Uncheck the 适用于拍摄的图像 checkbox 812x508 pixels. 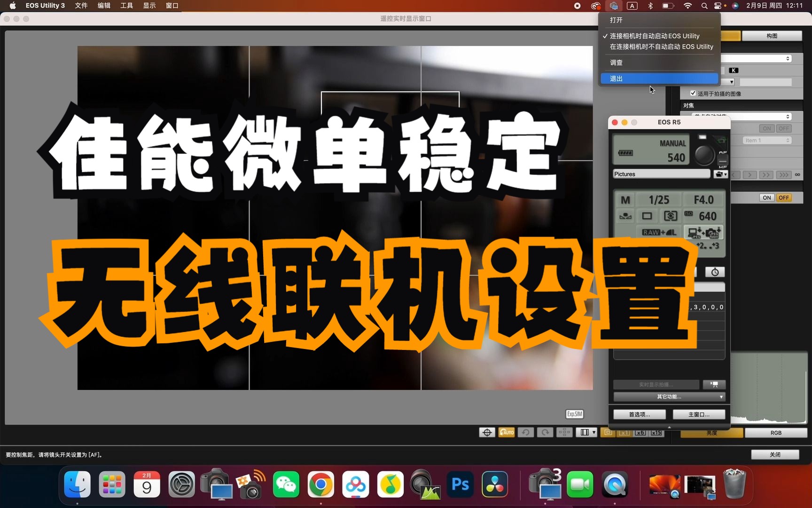pyautogui.click(x=694, y=93)
